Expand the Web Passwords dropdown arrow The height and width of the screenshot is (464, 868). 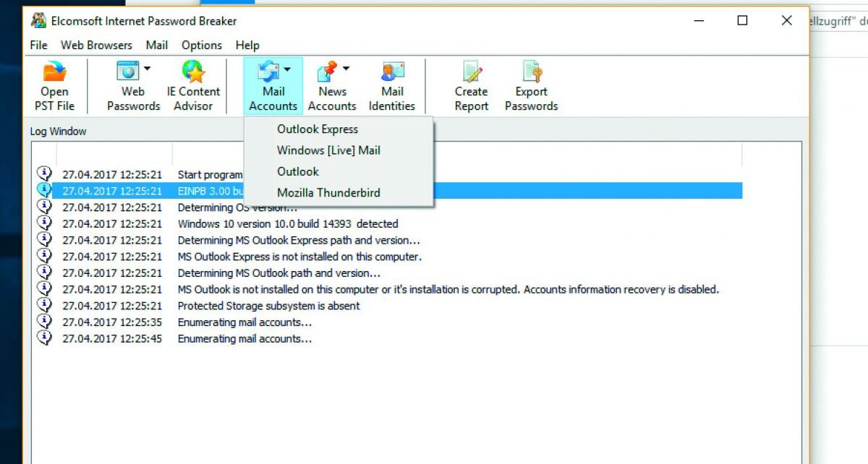[147, 69]
